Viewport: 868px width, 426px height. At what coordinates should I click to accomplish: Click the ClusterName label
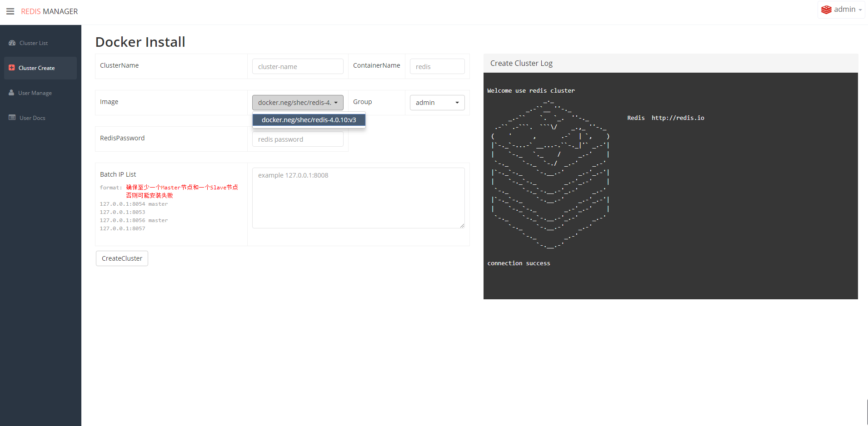120,65
